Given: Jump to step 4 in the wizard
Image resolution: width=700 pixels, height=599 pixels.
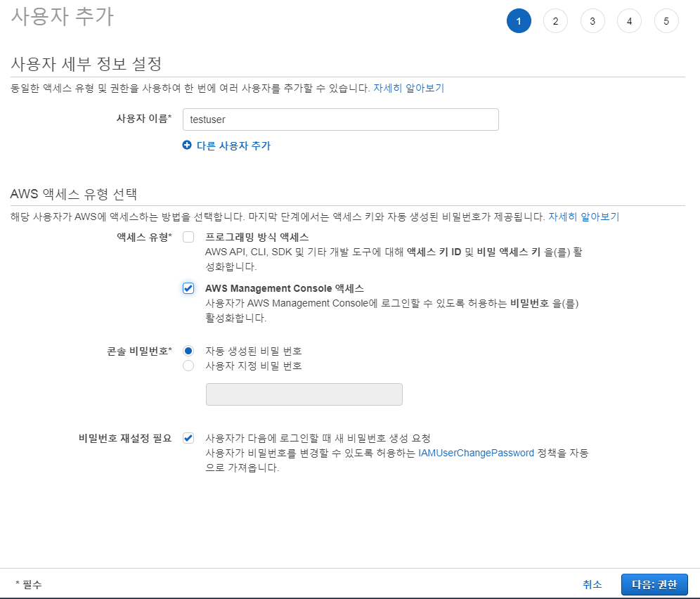Looking at the screenshot, I should point(630,21).
